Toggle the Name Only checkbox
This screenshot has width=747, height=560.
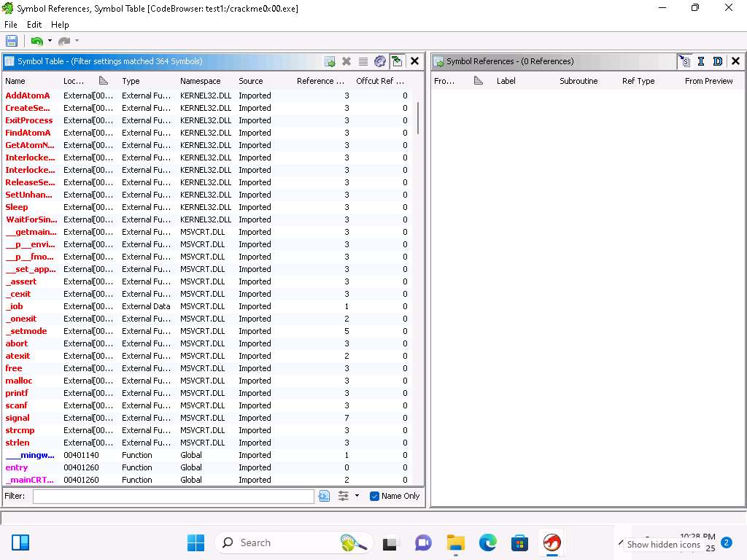[375, 496]
